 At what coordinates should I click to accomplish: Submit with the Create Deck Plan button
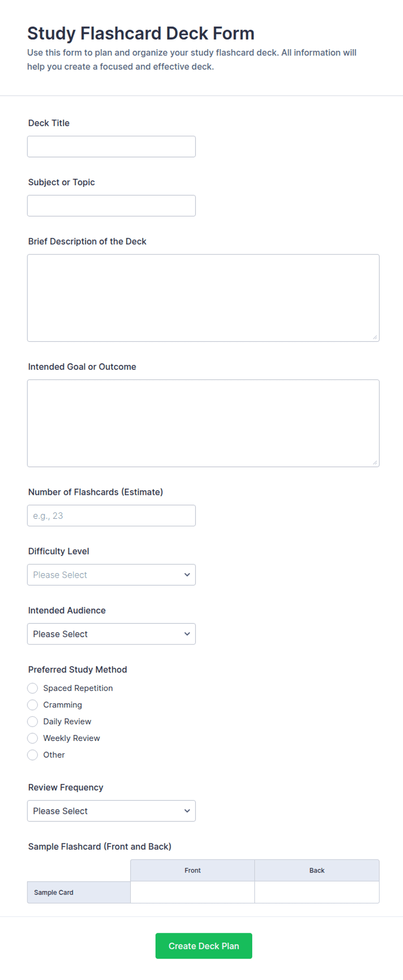pyautogui.click(x=204, y=946)
